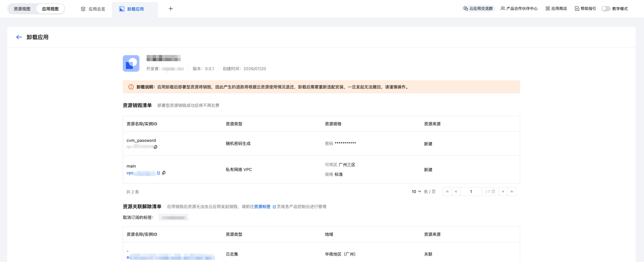This screenshot has height=262, width=644.
Task: Jump to first page of results
Action: 447,192
